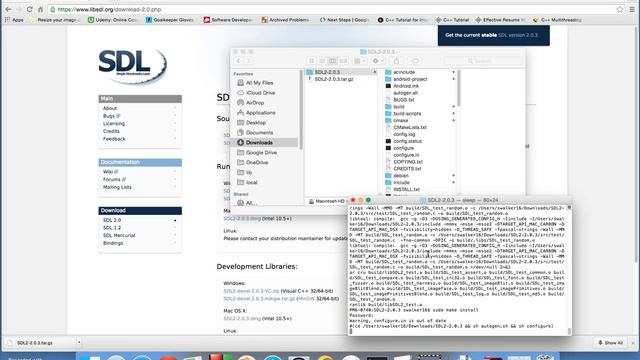Click Finder search field
Screen dimensions: 640x360
tap(483, 61)
